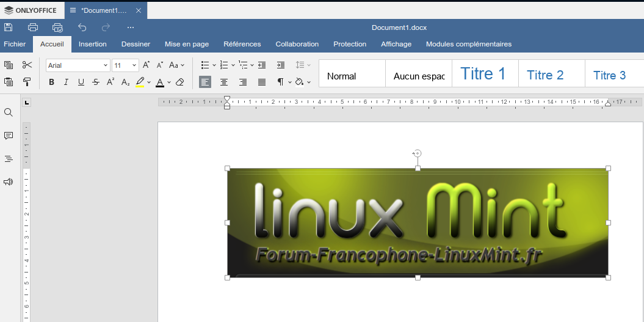644x322 pixels.
Task: Apply the black font color
Action: pyautogui.click(x=160, y=82)
